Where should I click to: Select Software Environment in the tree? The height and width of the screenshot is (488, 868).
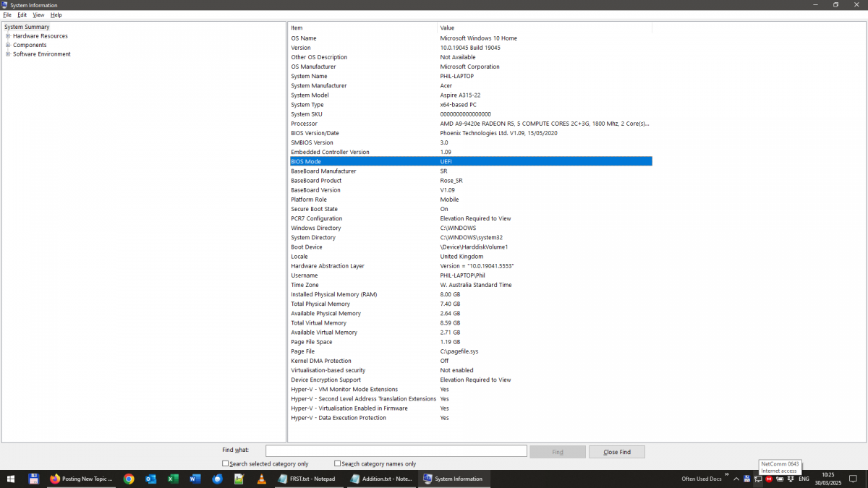[x=42, y=54]
